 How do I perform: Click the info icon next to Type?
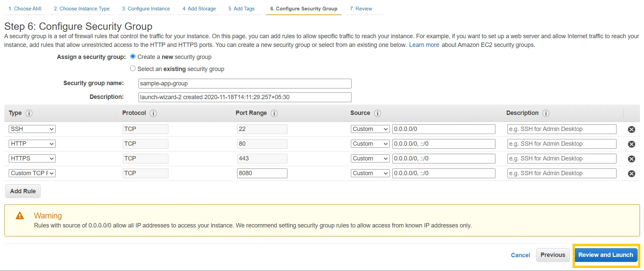pyautogui.click(x=29, y=113)
